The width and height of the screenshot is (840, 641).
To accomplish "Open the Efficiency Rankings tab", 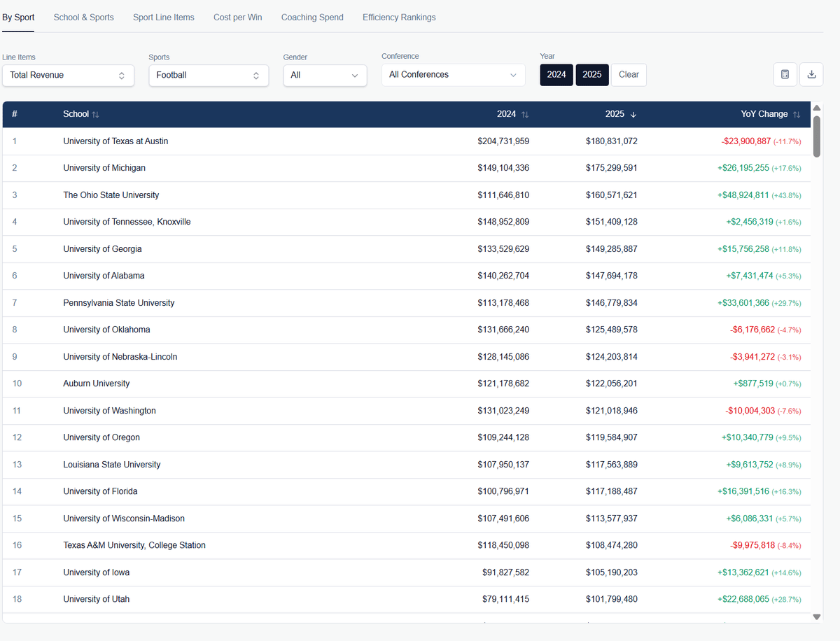I will (x=399, y=17).
